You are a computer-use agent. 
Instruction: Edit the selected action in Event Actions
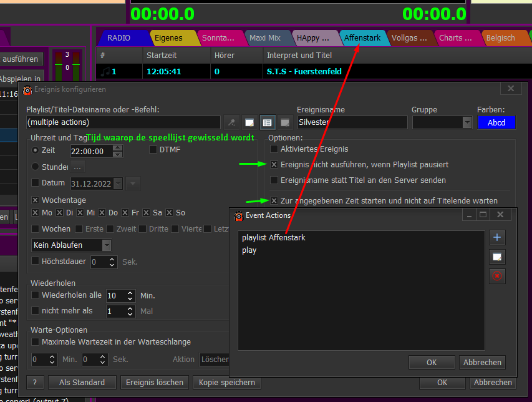point(497,257)
